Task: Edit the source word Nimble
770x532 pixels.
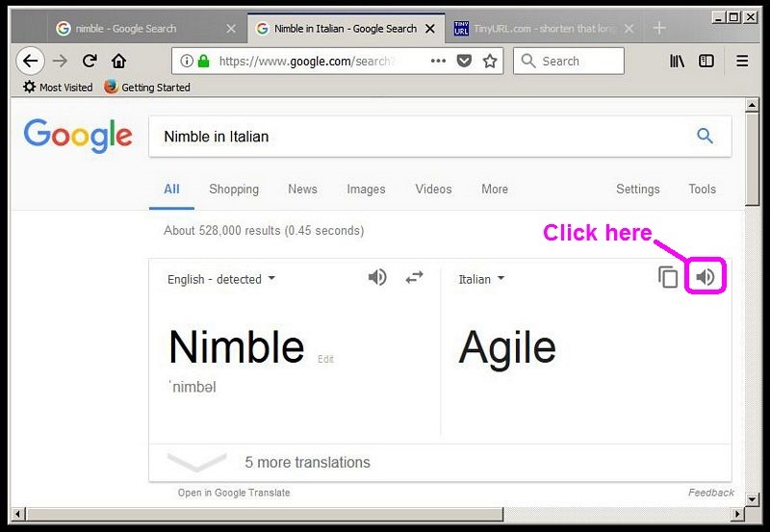Action: [325, 359]
